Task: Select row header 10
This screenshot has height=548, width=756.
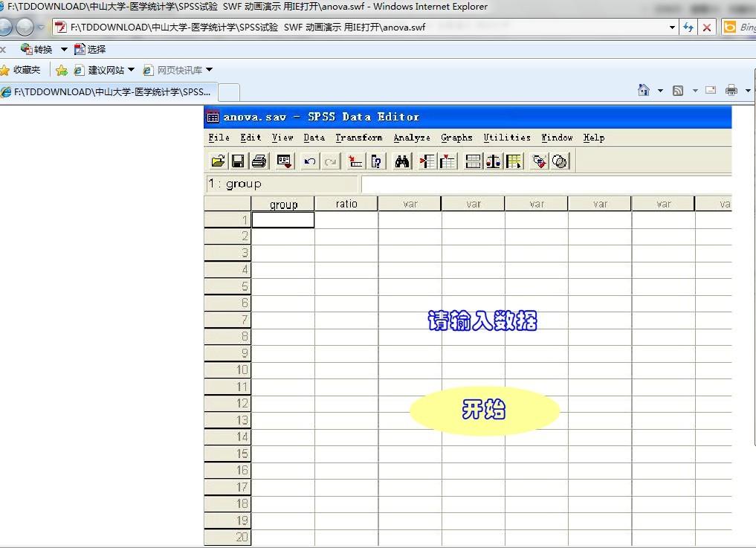Action: coord(227,370)
